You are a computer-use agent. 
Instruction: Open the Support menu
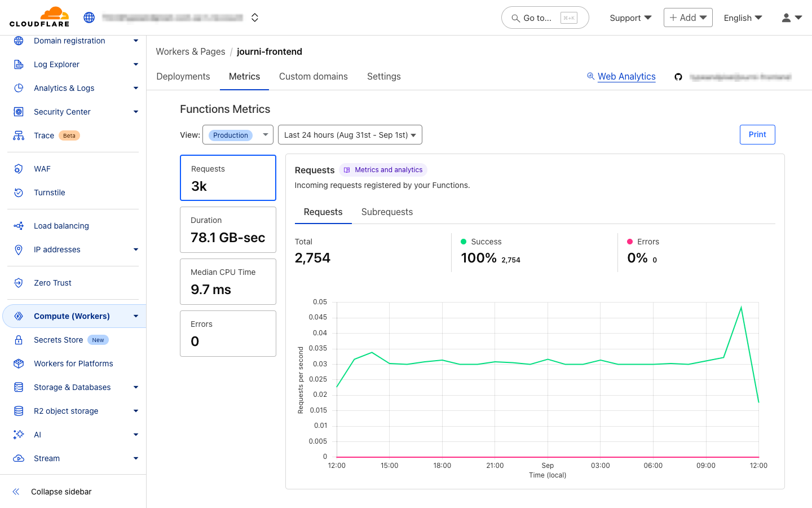630,17
